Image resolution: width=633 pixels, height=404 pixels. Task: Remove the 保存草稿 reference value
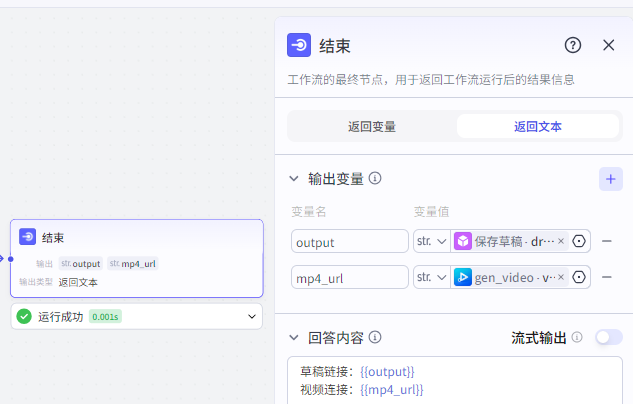coord(561,241)
